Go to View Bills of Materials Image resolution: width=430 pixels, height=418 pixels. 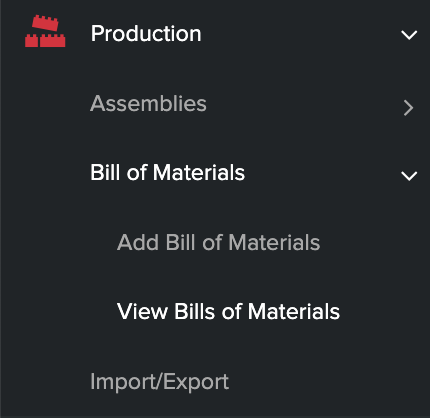pyautogui.click(x=228, y=311)
